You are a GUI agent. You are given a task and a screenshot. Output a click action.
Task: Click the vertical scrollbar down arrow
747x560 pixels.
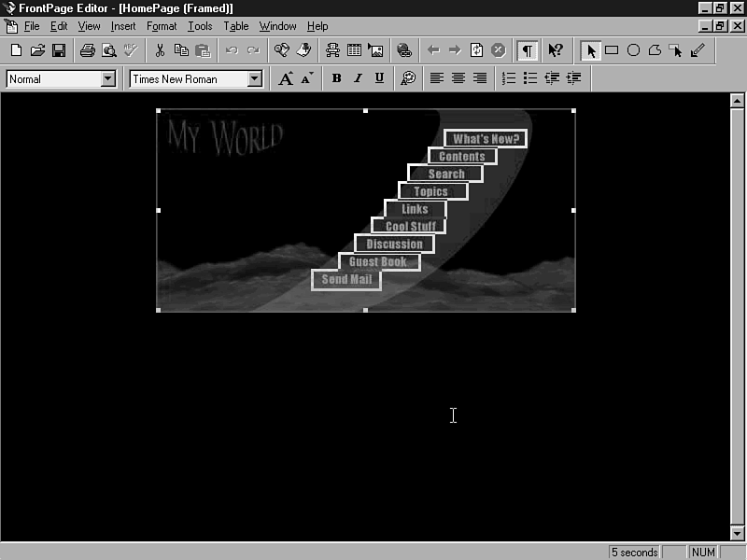pos(737,533)
